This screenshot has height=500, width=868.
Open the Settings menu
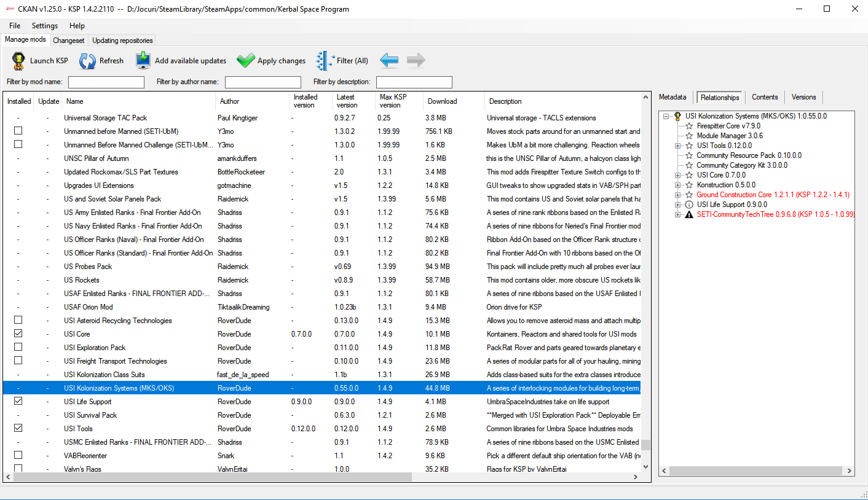(45, 26)
